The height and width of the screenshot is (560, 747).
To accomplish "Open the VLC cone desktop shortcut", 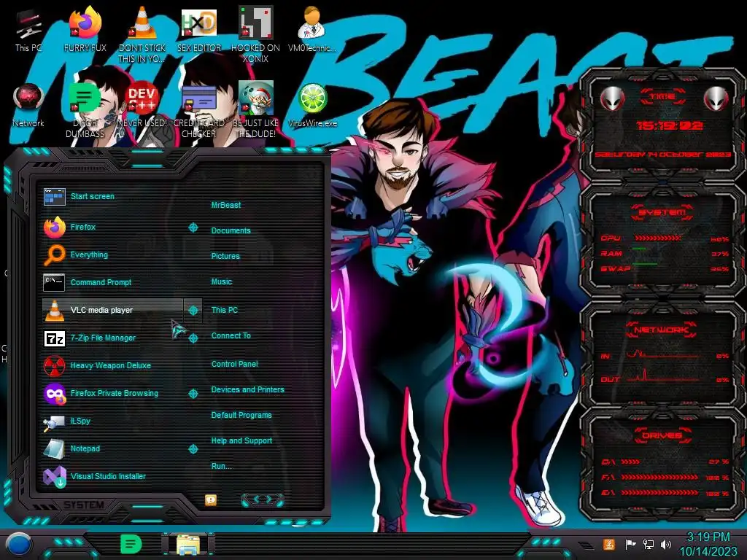I will 142,34.
